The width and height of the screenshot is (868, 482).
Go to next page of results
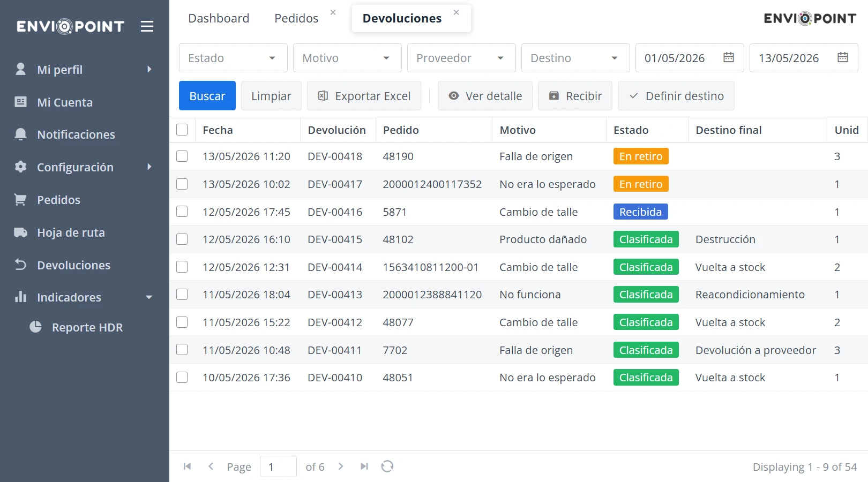click(x=341, y=466)
